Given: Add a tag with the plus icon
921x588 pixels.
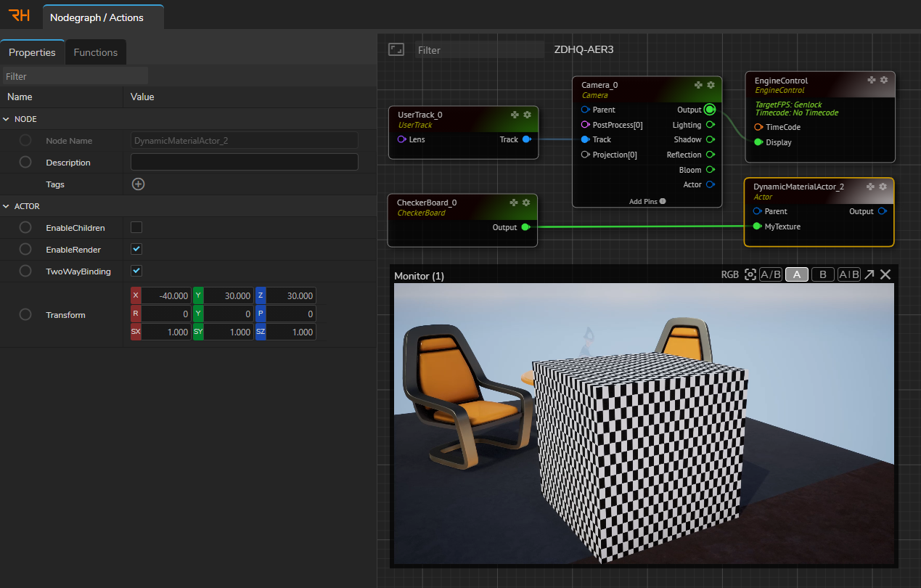Looking at the screenshot, I should [138, 184].
